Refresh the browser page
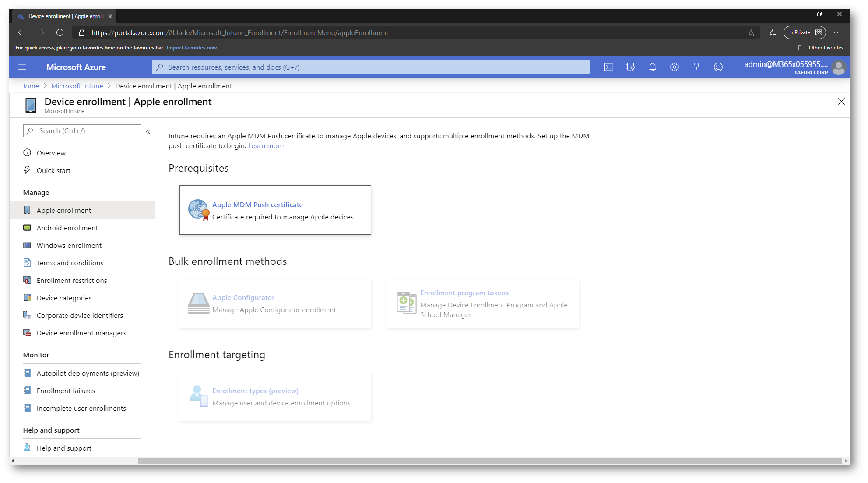Viewport: 868px width, 483px height. pyautogui.click(x=60, y=32)
